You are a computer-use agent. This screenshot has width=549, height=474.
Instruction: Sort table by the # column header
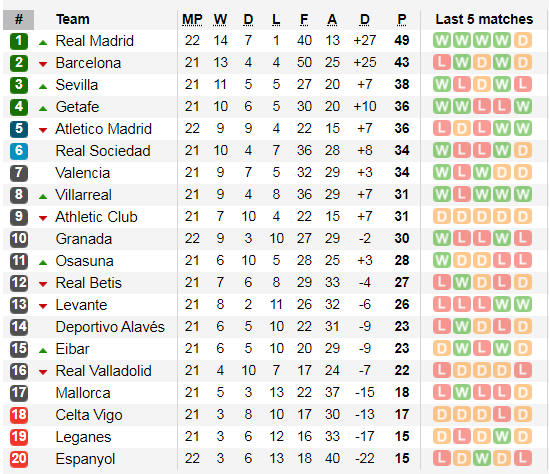click(19, 20)
